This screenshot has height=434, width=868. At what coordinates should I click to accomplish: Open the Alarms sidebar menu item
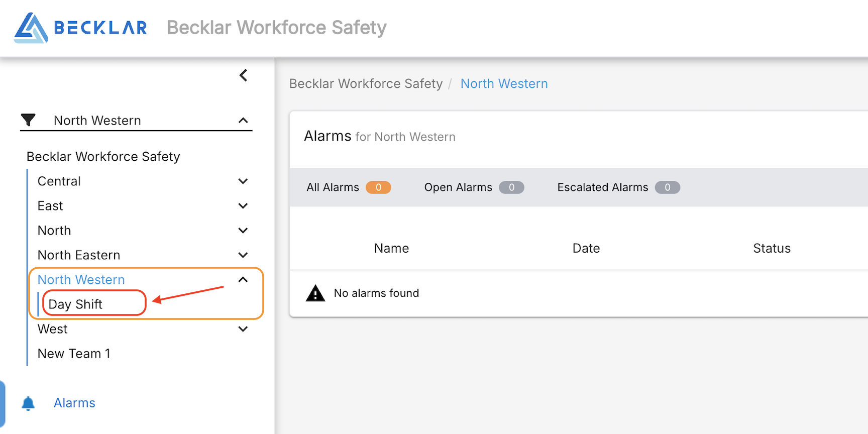click(x=74, y=403)
